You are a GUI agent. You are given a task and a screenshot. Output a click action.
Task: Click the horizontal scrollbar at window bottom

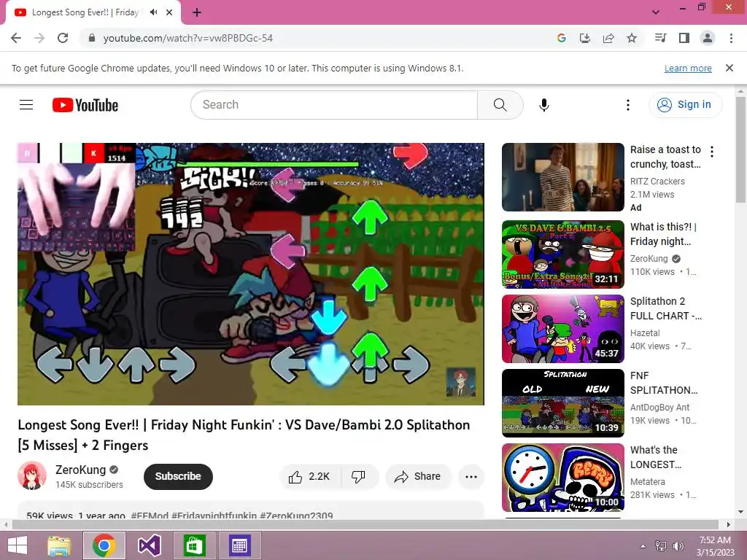[365, 524]
